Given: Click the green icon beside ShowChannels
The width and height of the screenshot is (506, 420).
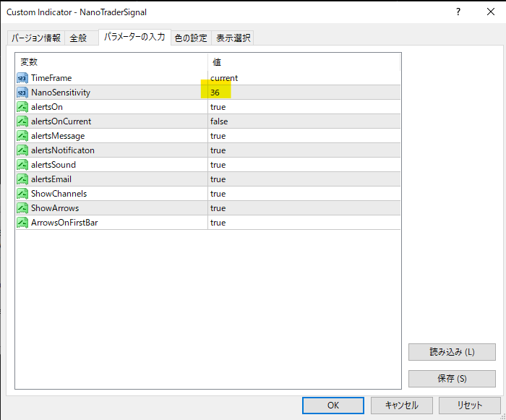Looking at the screenshot, I should click(x=22, y=194).
